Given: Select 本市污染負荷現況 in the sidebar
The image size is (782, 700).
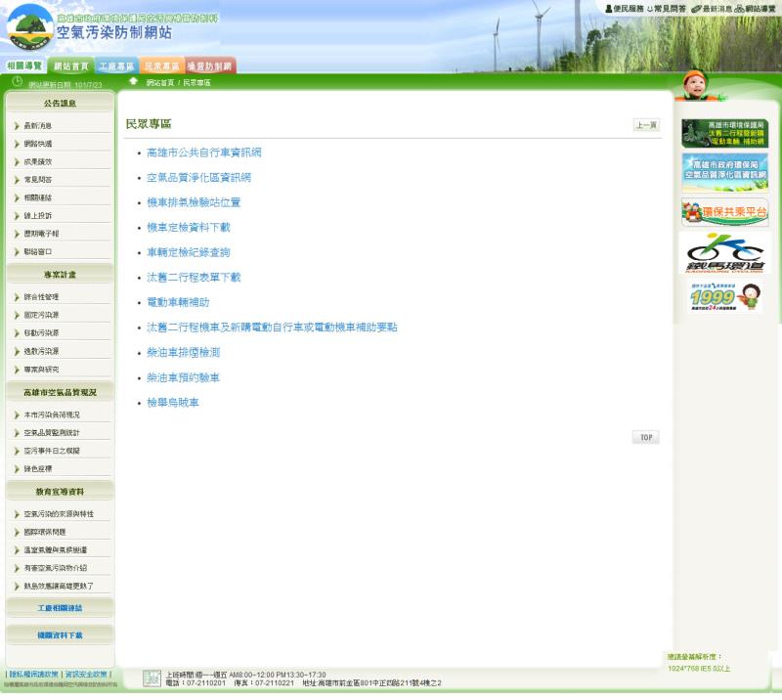Looking at the screenshot, I should click(52, 416).
